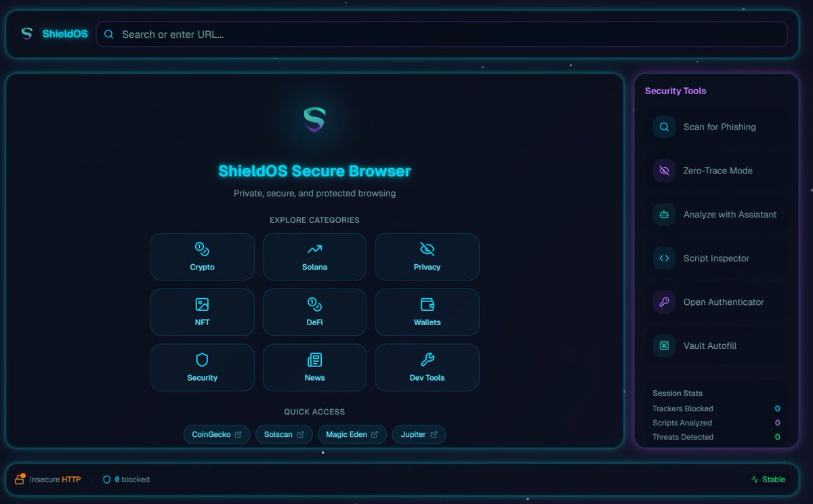Click the shield icon beside 0 blocked
This screenshot has height=504, width=813.
pyautogui.click(x=106, y=480)
